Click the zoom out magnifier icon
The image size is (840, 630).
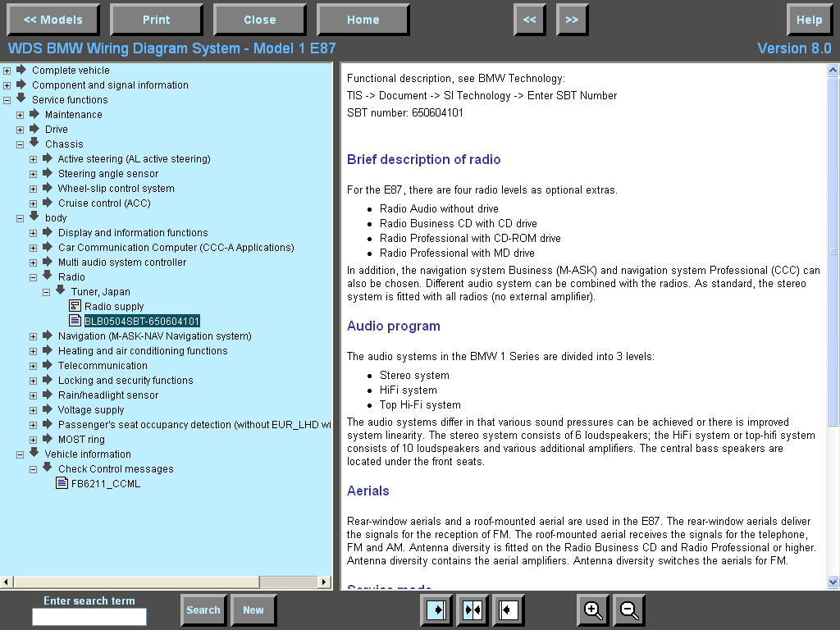point(629,610)
